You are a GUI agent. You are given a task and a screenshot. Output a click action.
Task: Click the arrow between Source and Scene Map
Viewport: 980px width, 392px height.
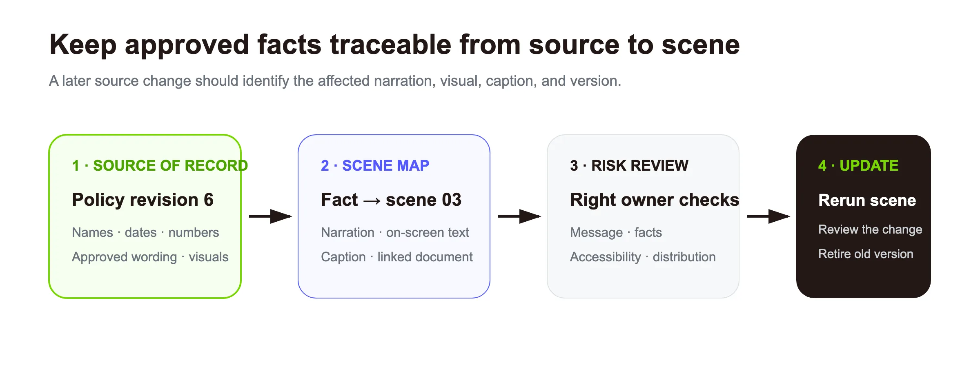pyautogui.click(x=270, y=216)
